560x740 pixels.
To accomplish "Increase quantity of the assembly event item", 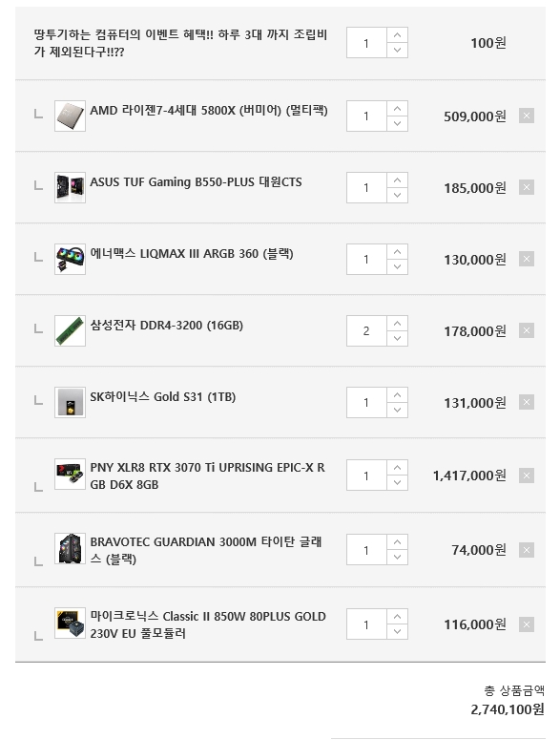I will [x=398, y=35].
